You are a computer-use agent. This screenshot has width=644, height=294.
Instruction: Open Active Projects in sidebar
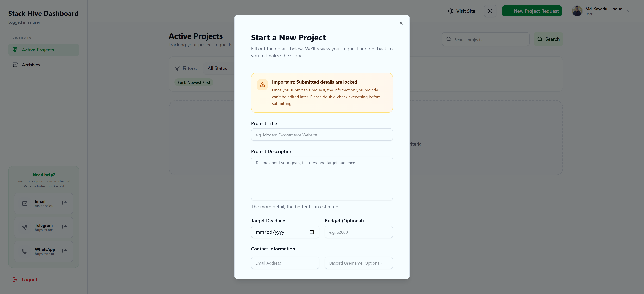[x=44, y=50]
